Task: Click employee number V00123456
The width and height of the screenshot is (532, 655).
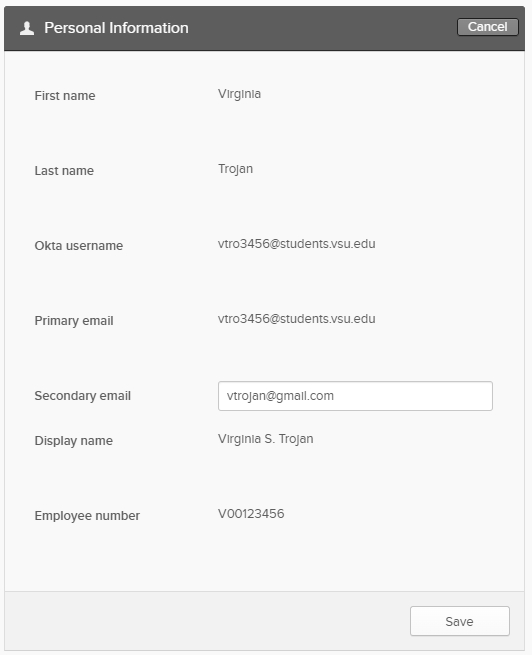Action: [251, 514]
